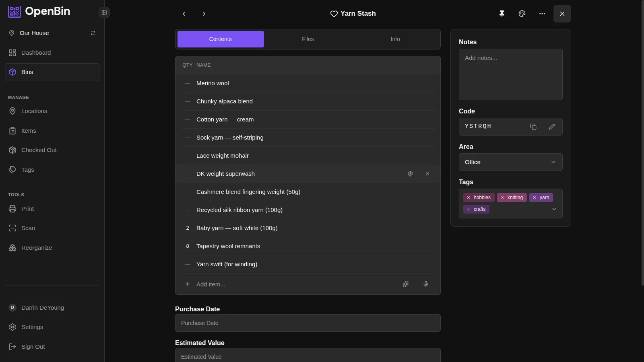Switch to the Files tab
Screen dimensions: 644x362
point(308,39)
